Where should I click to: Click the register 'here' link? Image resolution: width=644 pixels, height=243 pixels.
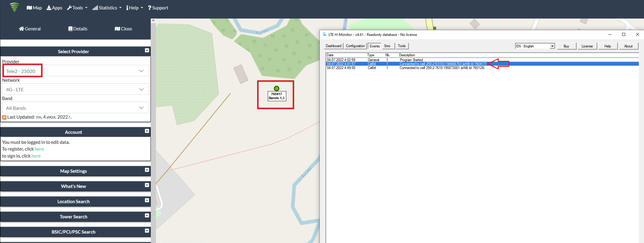point(39,149)
